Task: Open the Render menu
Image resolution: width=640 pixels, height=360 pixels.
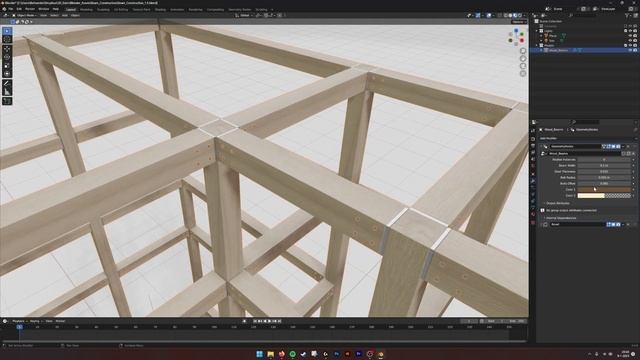Action: [x=30, y=9]
